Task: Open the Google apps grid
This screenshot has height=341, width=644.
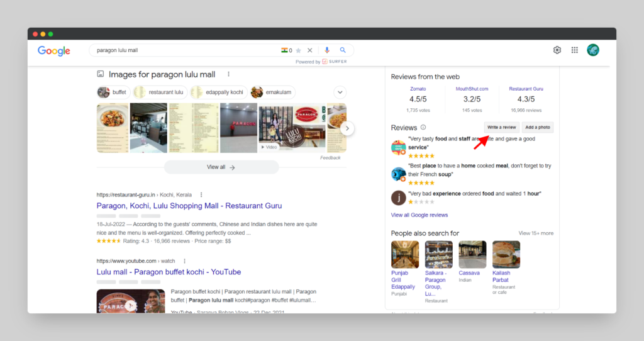Action: (x=575, y=50)
